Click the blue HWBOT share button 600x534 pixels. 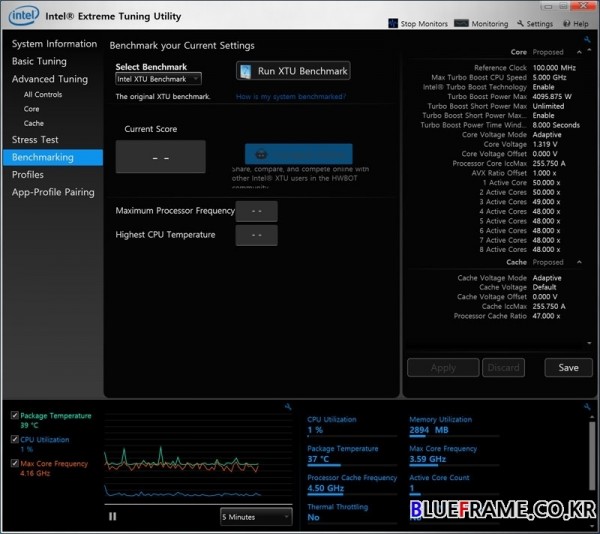[x=298, y=154]
